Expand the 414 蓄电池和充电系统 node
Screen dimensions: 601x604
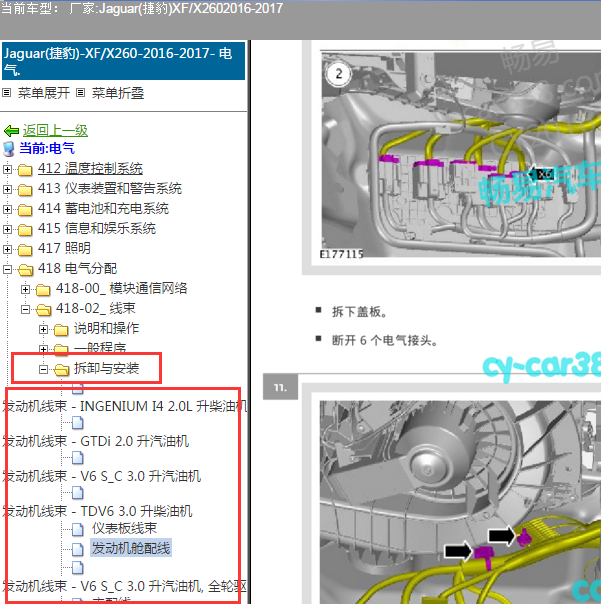click(7, 209)
